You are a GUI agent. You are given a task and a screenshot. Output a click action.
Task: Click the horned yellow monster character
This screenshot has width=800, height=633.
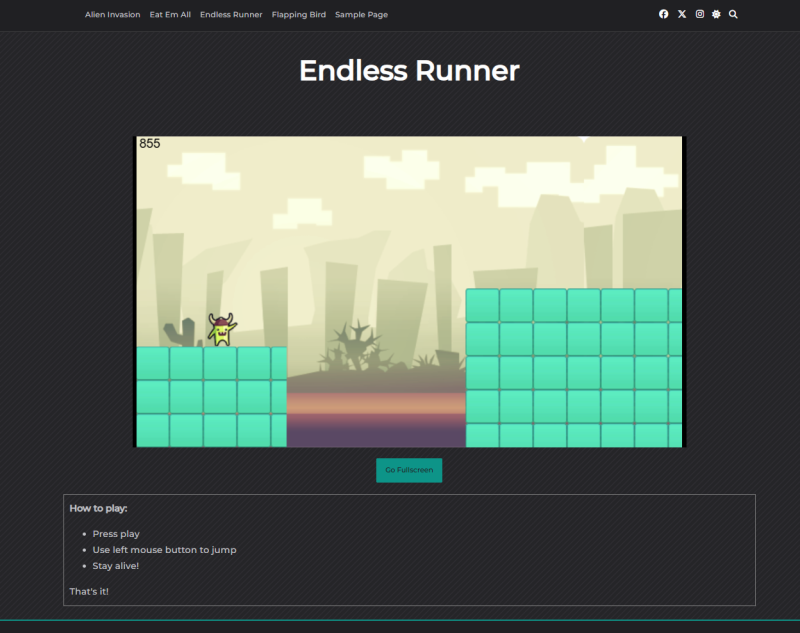click(x=221, y=330)
